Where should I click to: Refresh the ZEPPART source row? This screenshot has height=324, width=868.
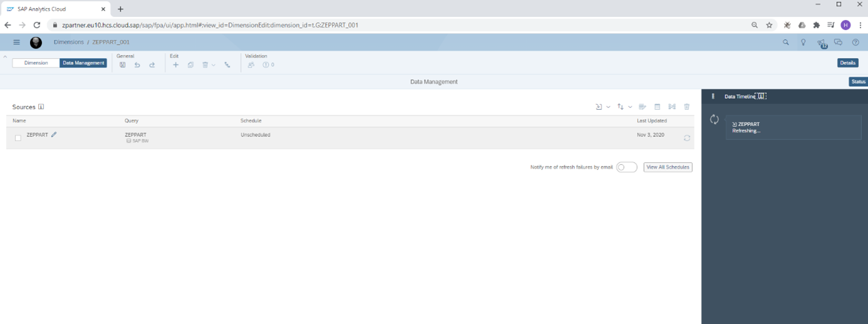687,138
